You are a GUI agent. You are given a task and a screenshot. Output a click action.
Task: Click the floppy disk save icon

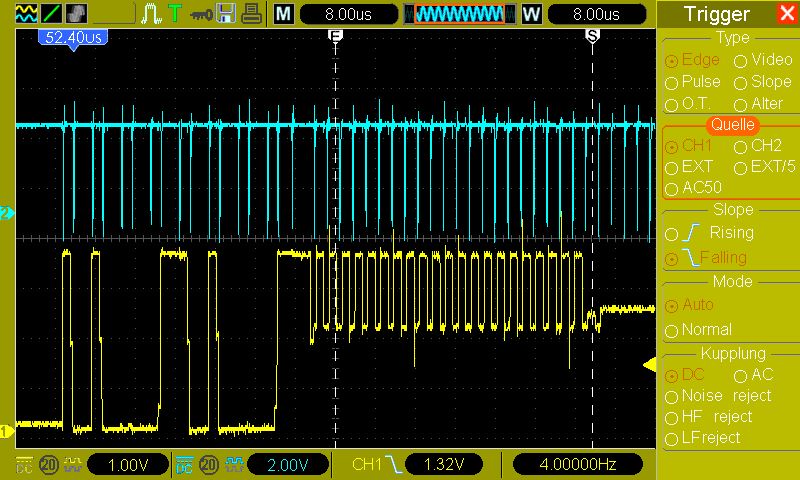coord(226,14)
